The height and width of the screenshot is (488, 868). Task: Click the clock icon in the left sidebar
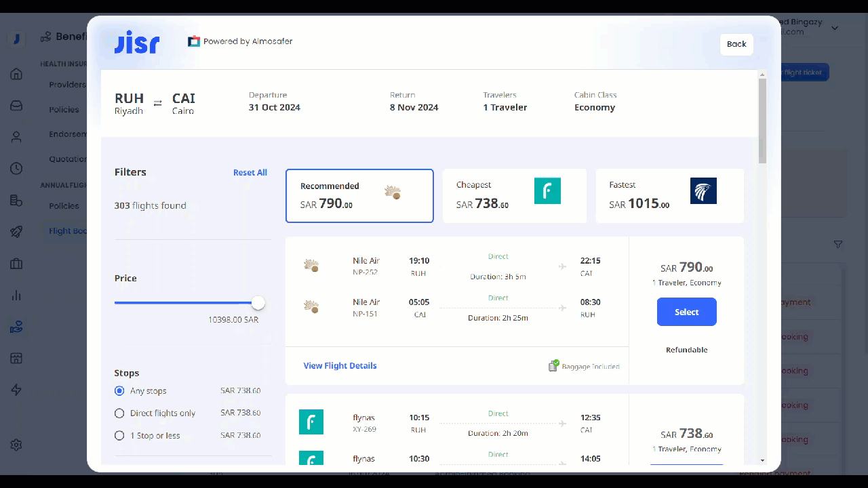click(16, 169)
